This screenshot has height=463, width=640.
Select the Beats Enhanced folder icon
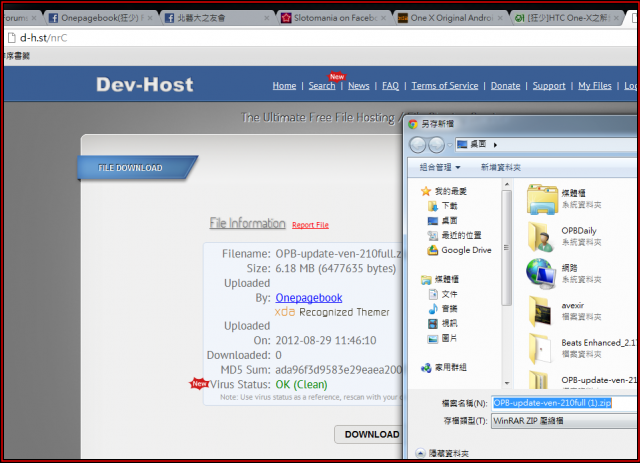click(540, 348)
